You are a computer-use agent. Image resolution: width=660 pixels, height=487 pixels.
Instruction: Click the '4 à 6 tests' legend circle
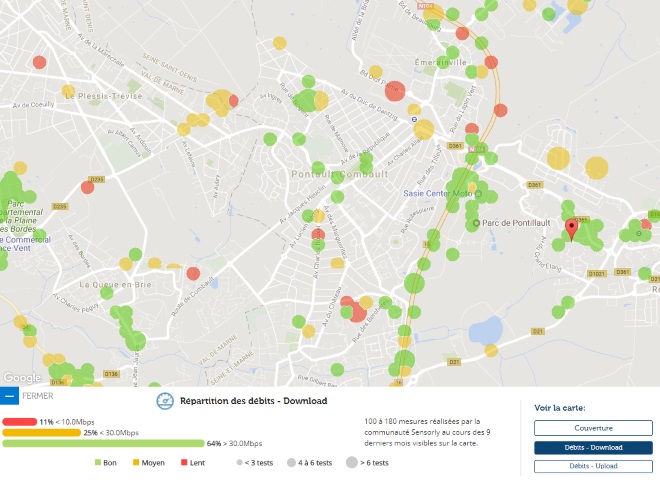(291, 463)
